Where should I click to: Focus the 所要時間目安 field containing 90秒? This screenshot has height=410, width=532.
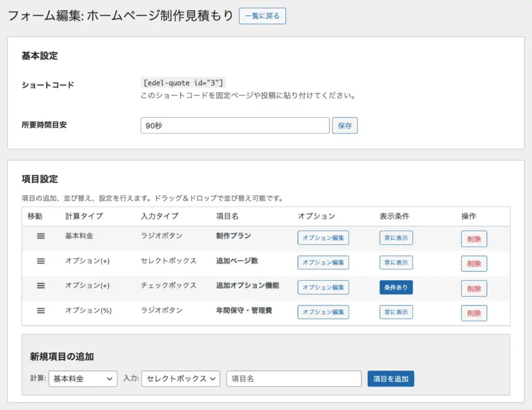(x=235, y=126)
